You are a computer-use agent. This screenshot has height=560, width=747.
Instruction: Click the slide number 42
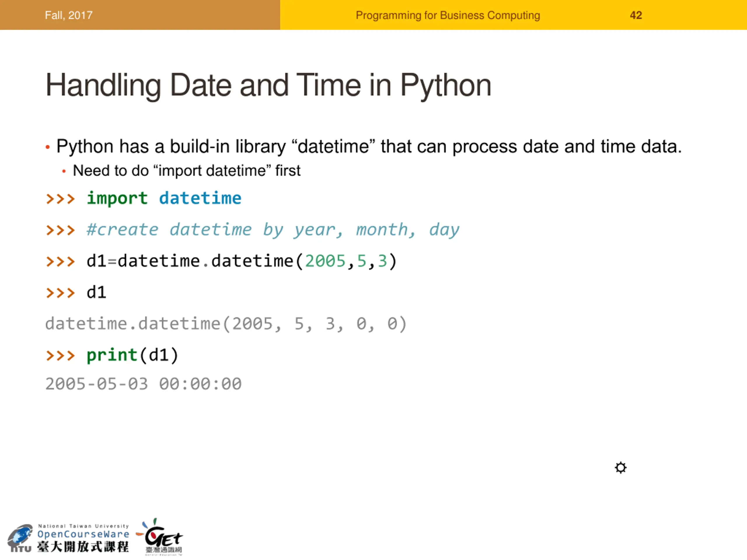coord(636,15)
